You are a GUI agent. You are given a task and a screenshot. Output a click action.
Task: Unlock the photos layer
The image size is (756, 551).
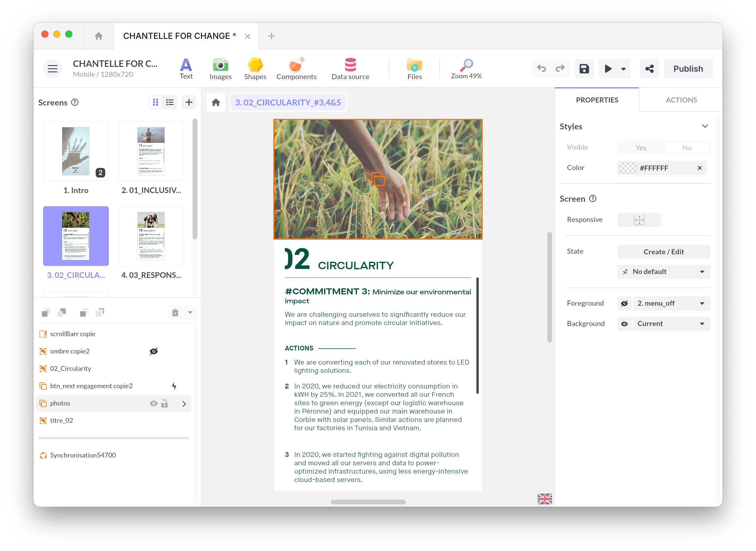[164, 403]
